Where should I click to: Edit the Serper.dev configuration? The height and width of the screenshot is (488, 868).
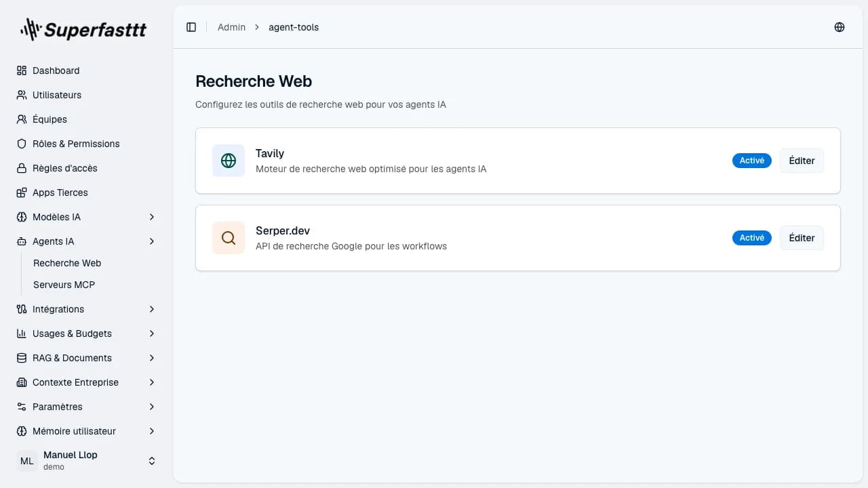[x=802, y=238]
